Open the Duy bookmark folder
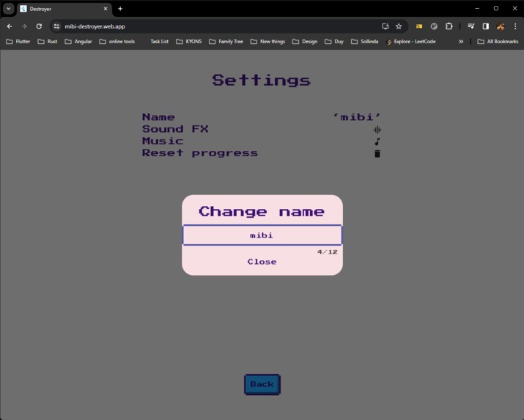The image size is (524, 420). [334, 42]
